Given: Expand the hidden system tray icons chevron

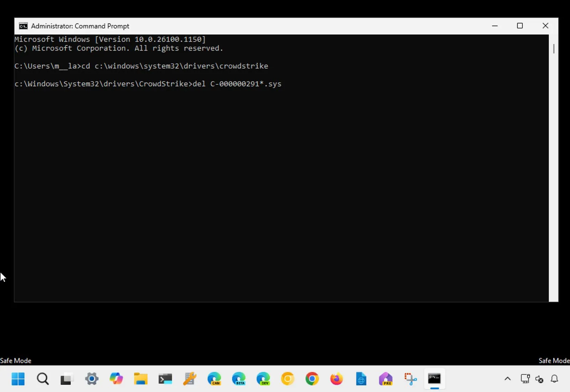Looking at the screenshot, I should pos(508,379).
